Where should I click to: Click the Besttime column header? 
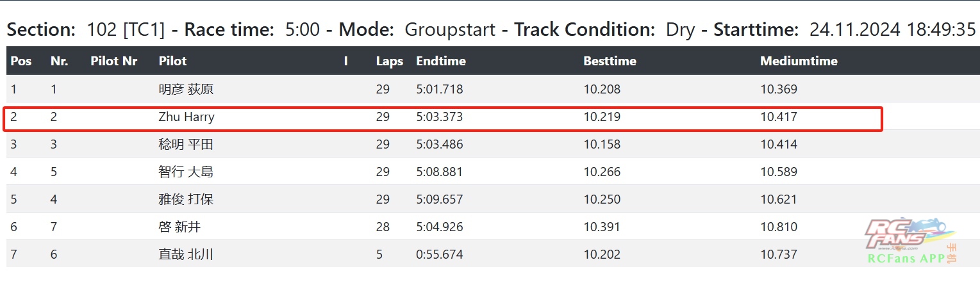[610, 61]
